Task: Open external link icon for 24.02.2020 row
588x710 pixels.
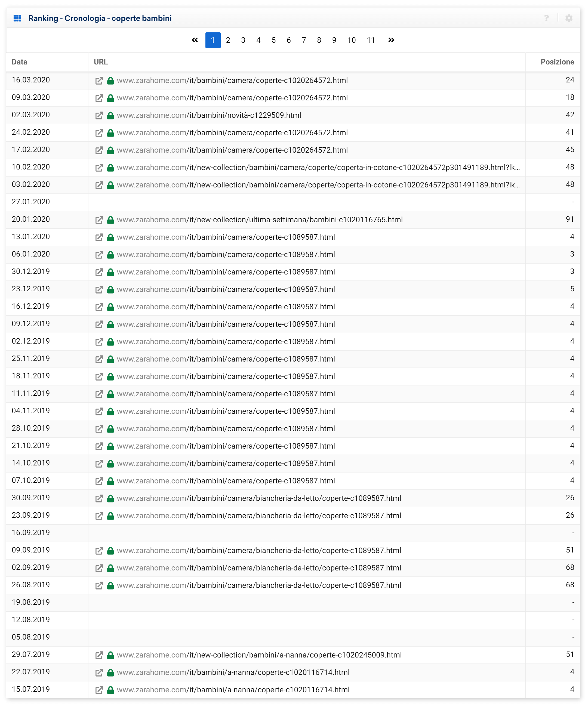Action: click(x=99, y=133)
